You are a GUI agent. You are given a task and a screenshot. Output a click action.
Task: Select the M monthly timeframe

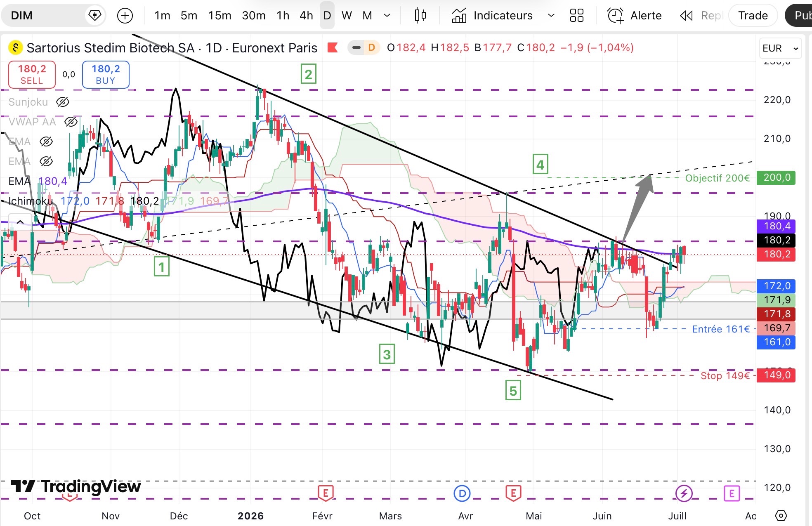[x=367, y=16]
